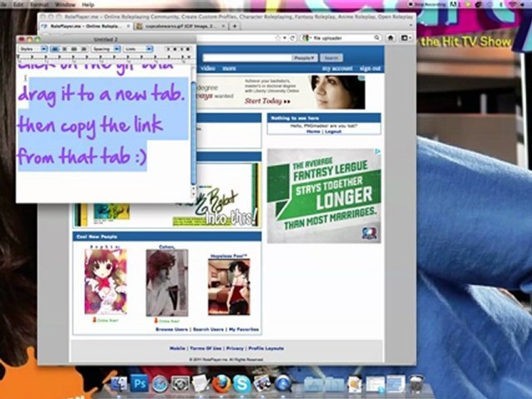532x399 pixels.
Task: Click the Fantasy League banner ad
Action: (324, 196)
